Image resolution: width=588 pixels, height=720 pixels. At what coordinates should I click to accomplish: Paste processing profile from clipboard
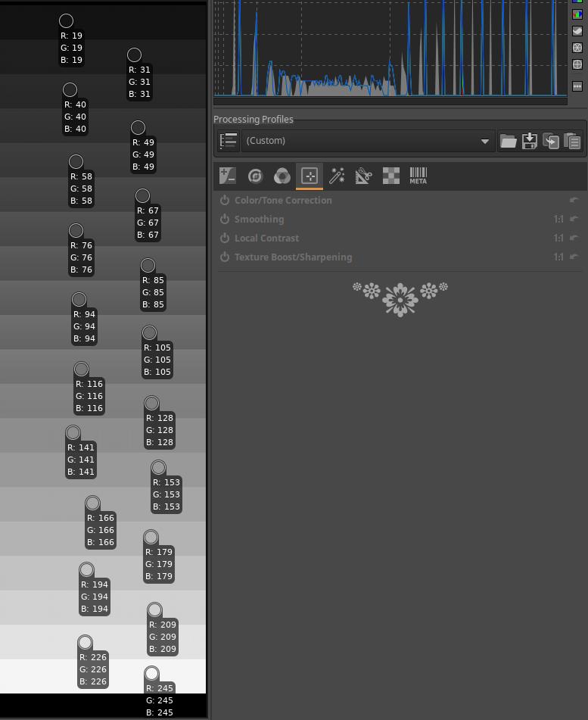coord(572,141)
